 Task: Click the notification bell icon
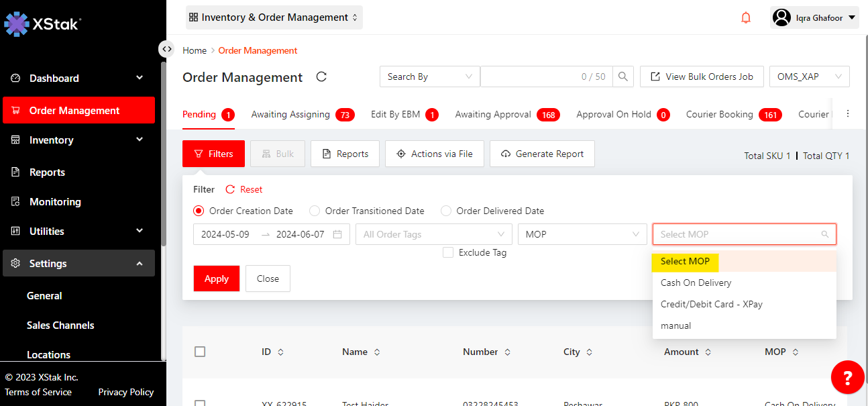pos(746,18)
